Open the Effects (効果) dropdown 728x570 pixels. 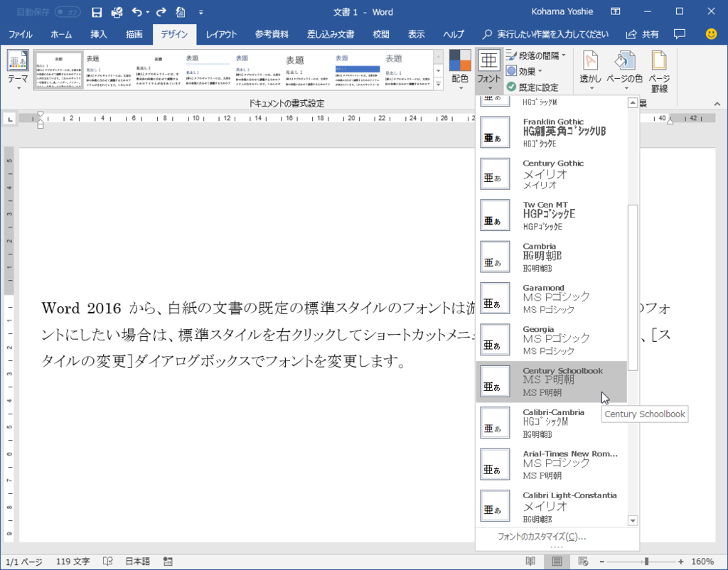point(524,71)
